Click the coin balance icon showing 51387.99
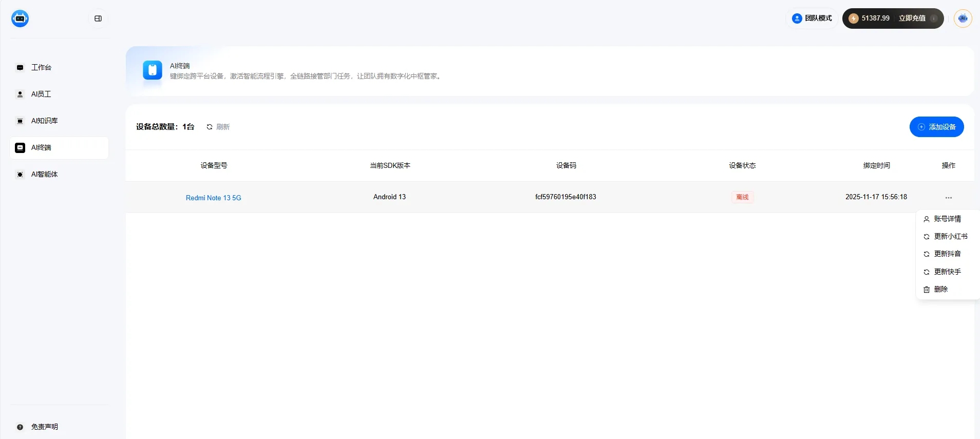This screenshot has height=439, width=980. pyautogui.click(x=854, y=18)
